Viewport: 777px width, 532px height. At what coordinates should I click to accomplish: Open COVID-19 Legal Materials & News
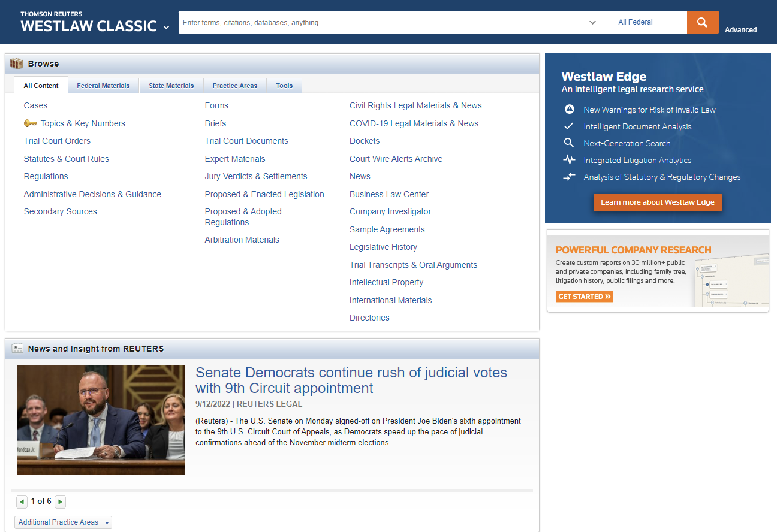point(414,123)
